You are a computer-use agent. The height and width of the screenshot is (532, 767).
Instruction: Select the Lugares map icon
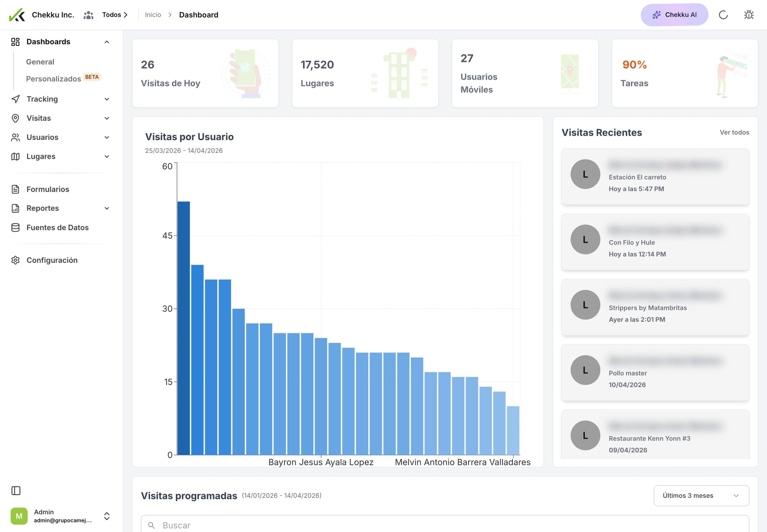[x=15, y=156]
